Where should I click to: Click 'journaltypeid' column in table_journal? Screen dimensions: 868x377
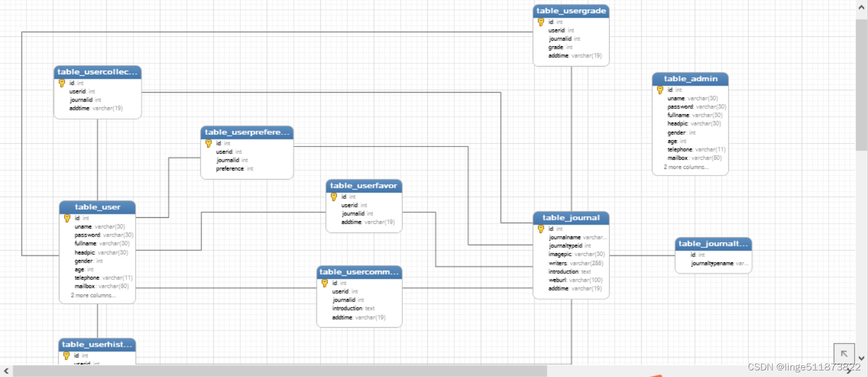click(569, 246)
